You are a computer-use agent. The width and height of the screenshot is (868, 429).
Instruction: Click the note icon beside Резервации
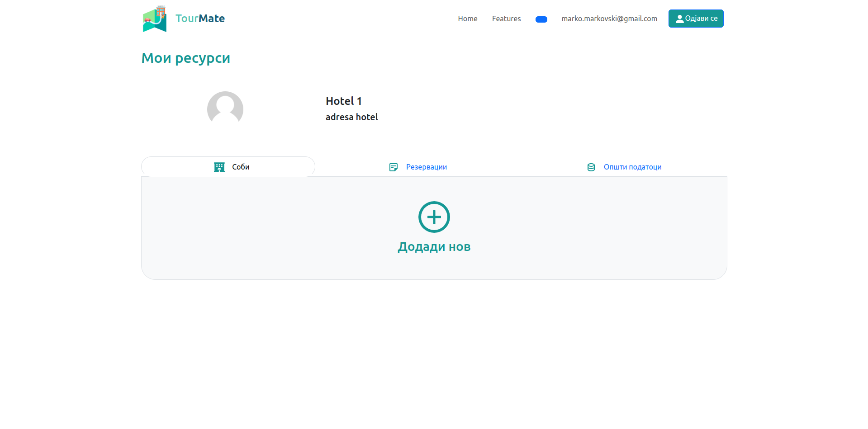coord(394,167)
